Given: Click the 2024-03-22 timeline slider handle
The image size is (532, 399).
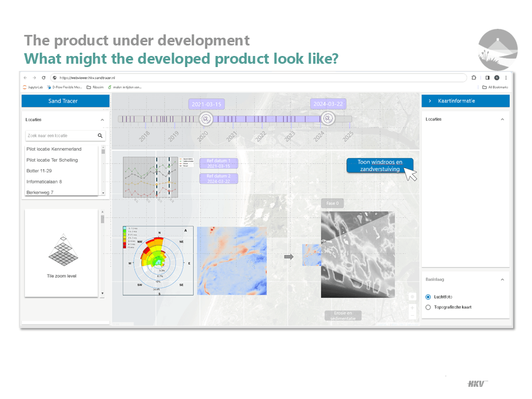Looking at the screenshot, I should point(328,119).
